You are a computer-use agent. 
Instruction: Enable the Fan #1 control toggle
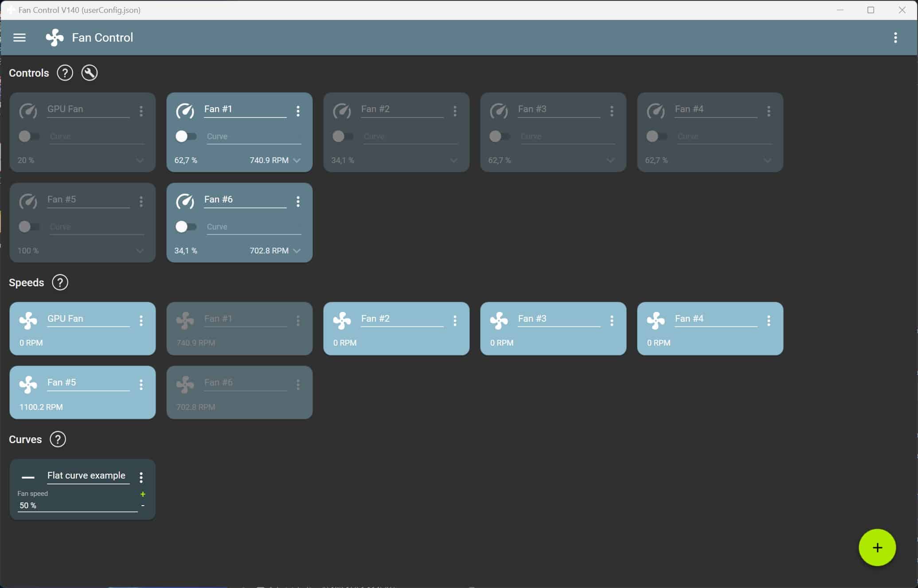[x=186, y=136]
